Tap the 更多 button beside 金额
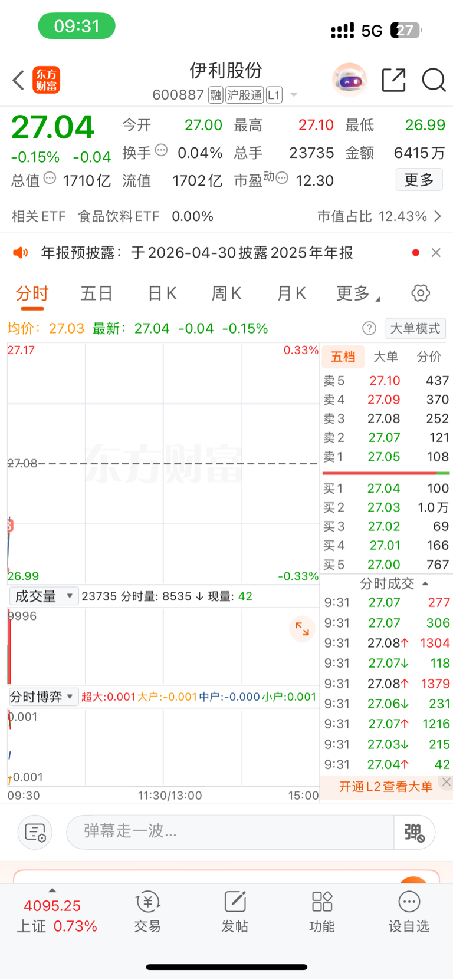The image size is (453, 980). [x=419, y=180]
